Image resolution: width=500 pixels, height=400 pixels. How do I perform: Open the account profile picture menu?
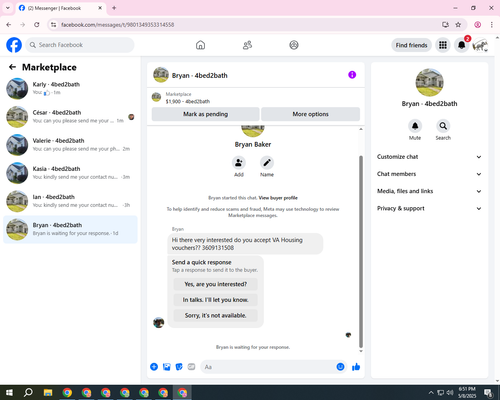point(480,45)
